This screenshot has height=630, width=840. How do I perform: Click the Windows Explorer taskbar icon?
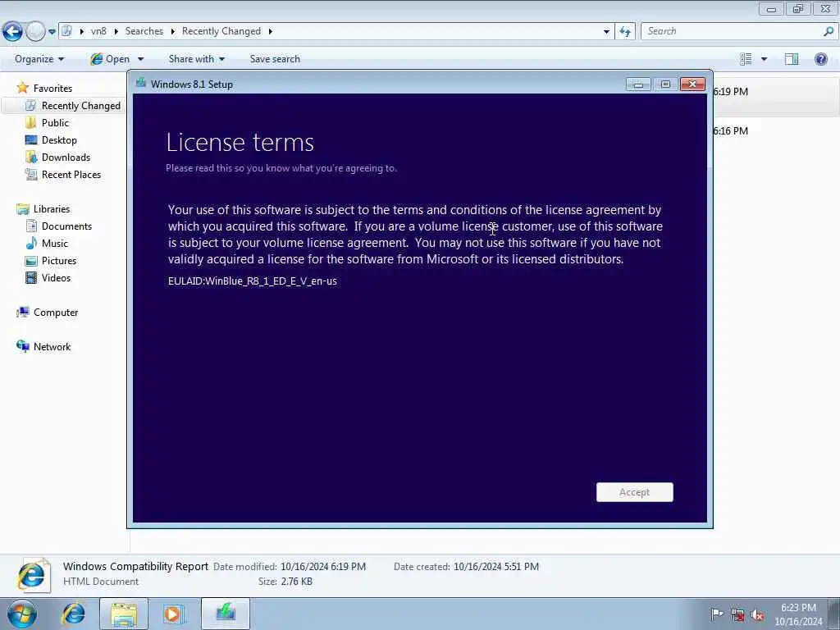[124, 614]
